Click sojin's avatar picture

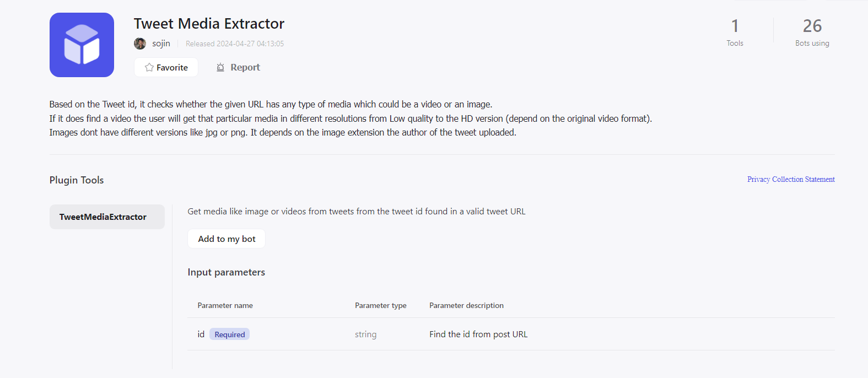(x=140, y=43)
